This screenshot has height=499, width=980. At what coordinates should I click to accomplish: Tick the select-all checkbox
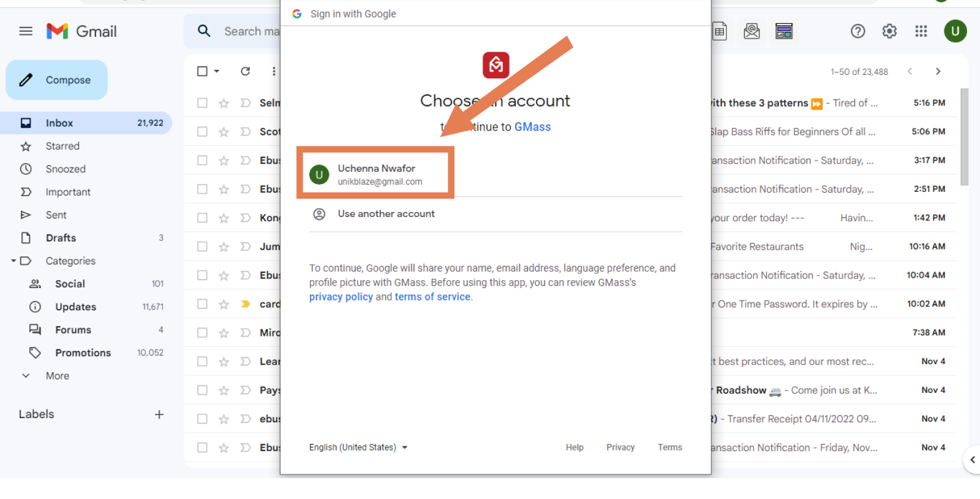(202, 71)
